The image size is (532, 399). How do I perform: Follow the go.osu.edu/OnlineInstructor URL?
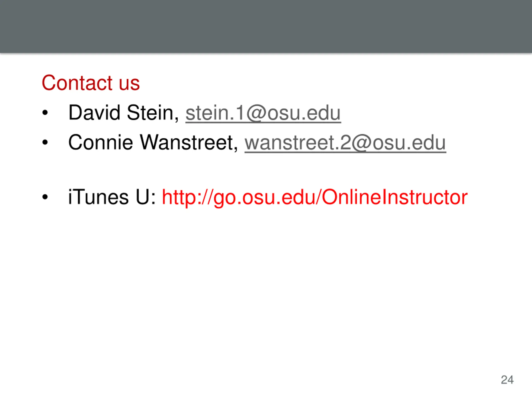(x=315, y=197)
